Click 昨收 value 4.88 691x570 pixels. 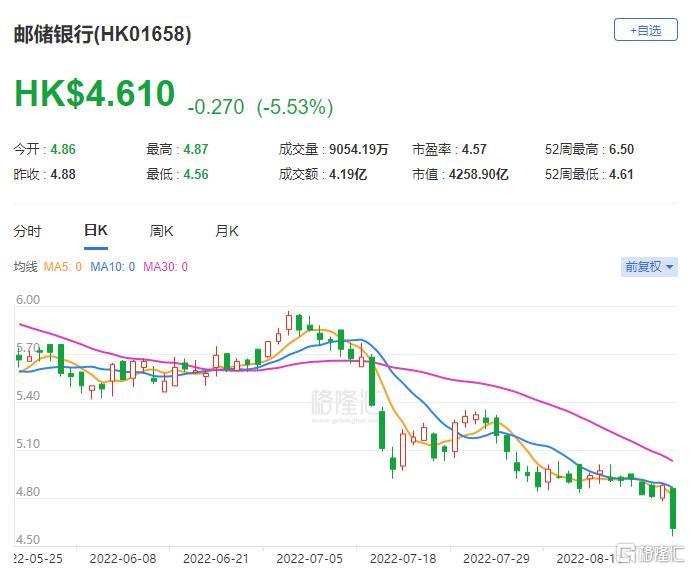click(x=63, y=175)
